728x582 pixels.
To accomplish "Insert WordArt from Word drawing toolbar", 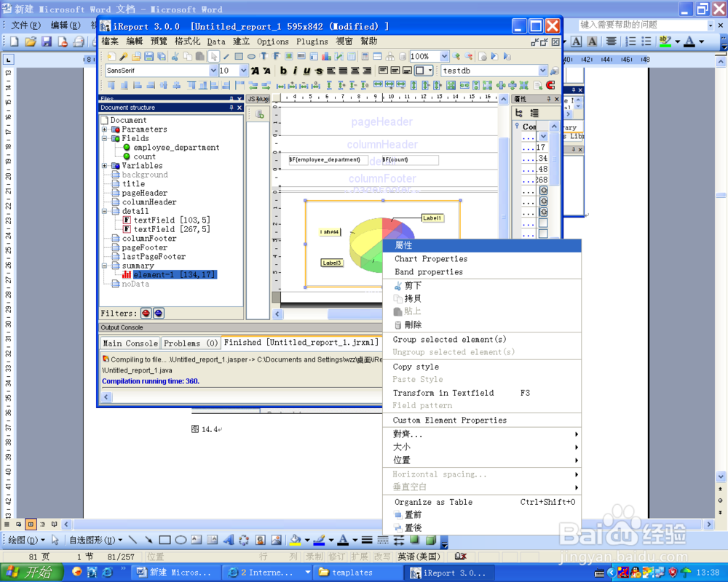I will [x=229, y=541].
